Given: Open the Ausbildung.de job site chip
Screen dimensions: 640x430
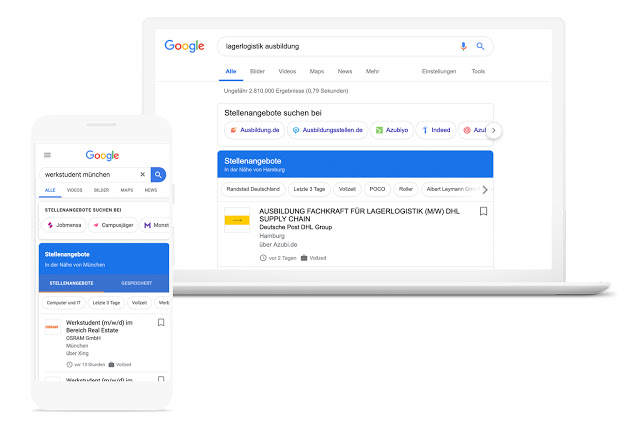Looking at the screenshot, I should [x=255, y=130].
